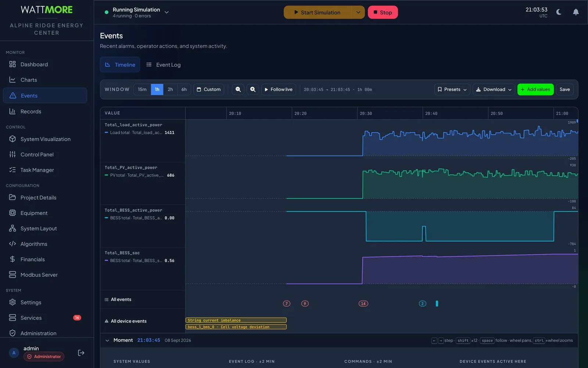Toggle Follow live mode

tap(279, 89)
